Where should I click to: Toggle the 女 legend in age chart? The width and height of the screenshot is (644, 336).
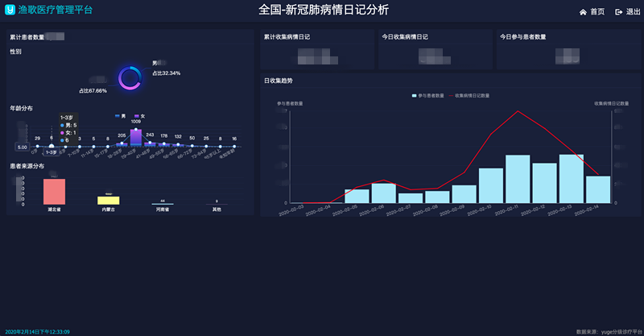[139, 116]
